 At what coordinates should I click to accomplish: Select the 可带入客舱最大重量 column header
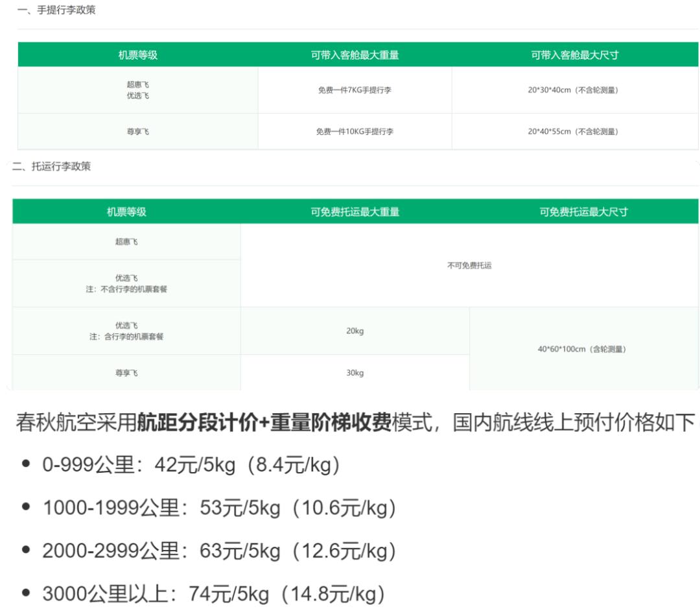click(x=355, y=55)
